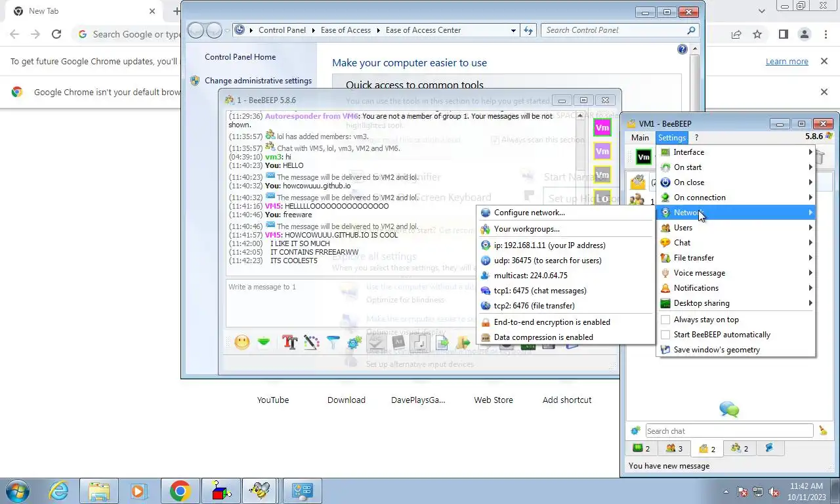Image resolution: width=840 pixels, height=504 pixels.
Task: Click the broom clear-search icon
Action: 823,430
